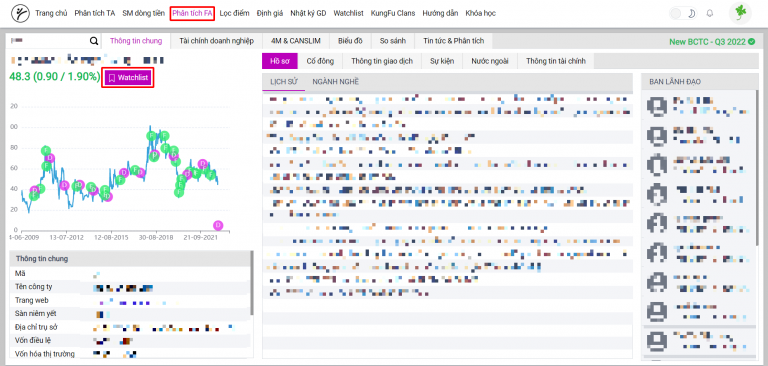Open SM dòng tiền menu

(x=144, y=13)
